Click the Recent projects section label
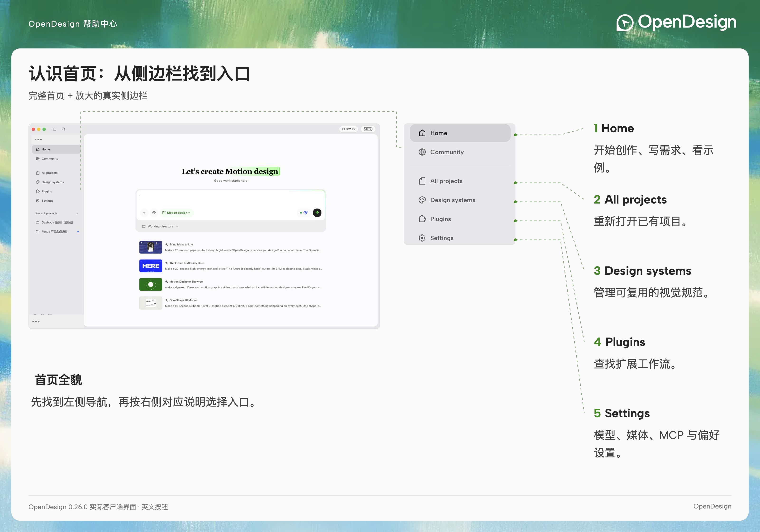This screenshot has width=760, height=532. [x=46, y=213]
